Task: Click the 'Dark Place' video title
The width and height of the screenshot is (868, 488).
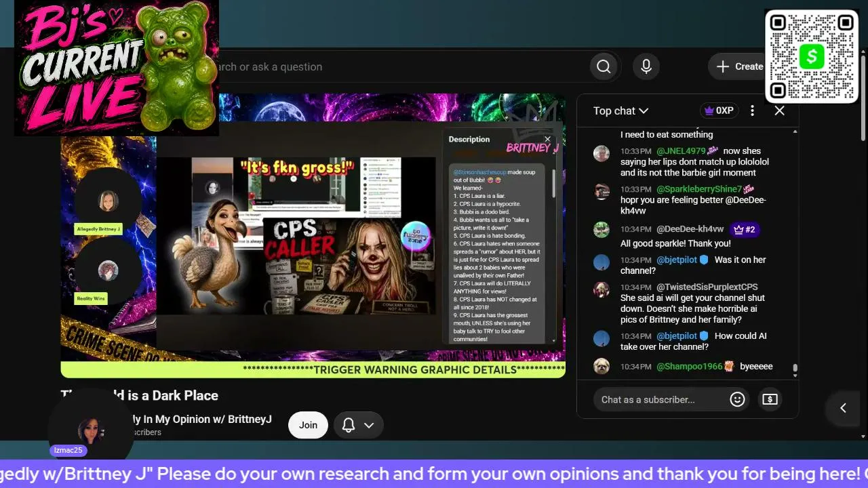Action: pyautogui.click(x=140, y=395)
